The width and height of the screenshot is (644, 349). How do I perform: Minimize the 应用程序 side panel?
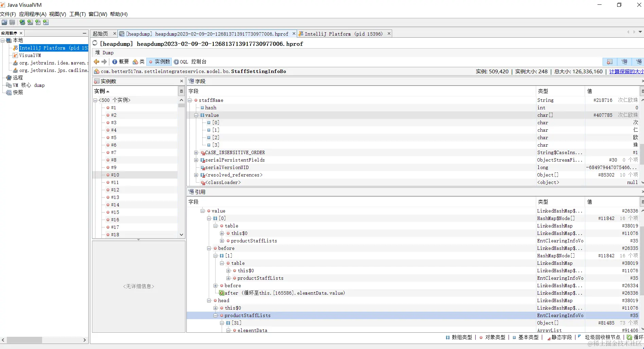tap(85, 33)
